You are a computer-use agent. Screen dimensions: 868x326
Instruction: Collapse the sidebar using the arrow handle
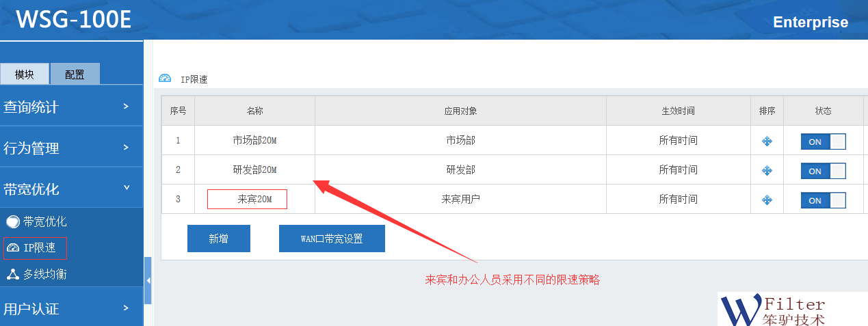148,280
